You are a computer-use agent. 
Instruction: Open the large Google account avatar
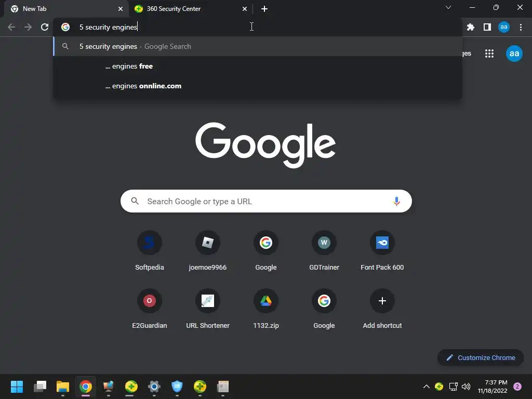[514, 54]
